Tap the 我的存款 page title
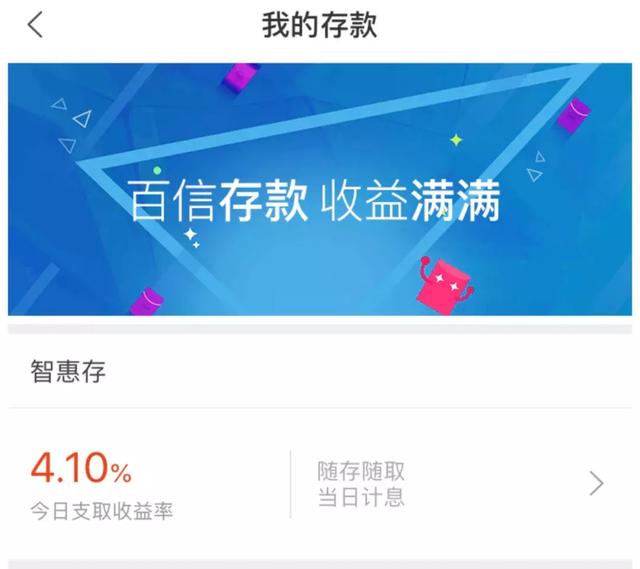This screenshot has height=569, width=640. coord(319,25)
